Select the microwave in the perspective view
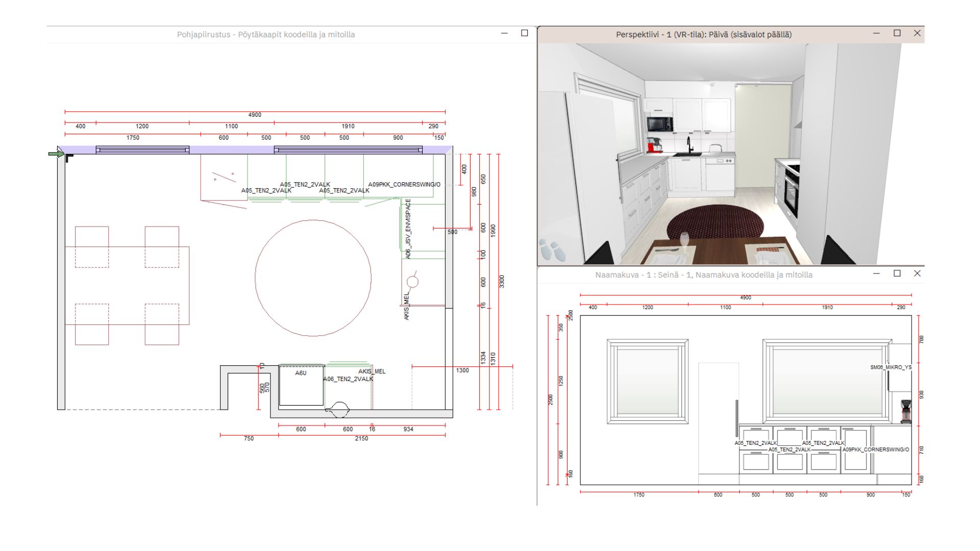 pyautogui.click(x=659, y=124)
